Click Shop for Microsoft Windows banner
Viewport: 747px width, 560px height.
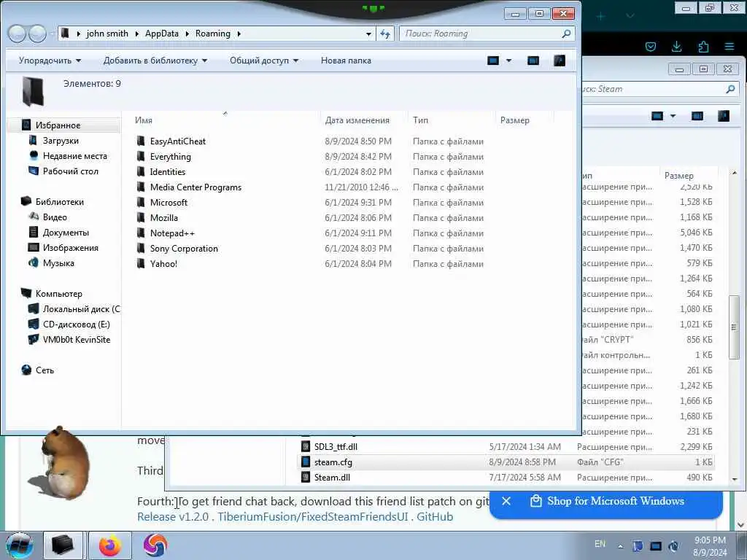616,501
